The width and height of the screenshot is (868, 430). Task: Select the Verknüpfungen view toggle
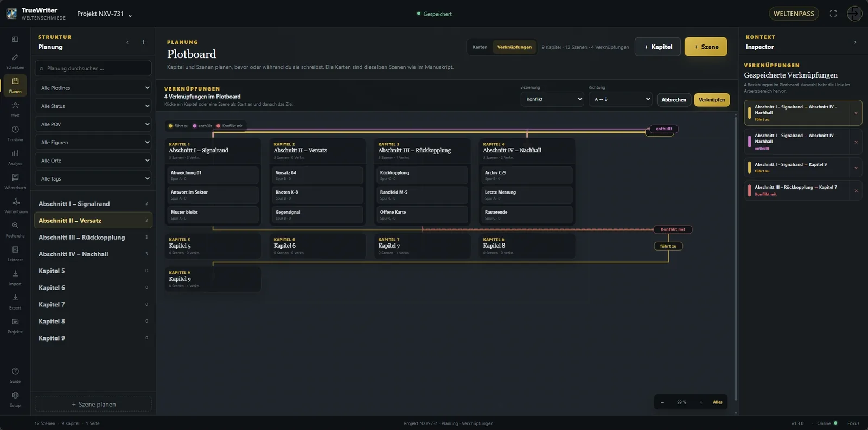click(514, 47)
